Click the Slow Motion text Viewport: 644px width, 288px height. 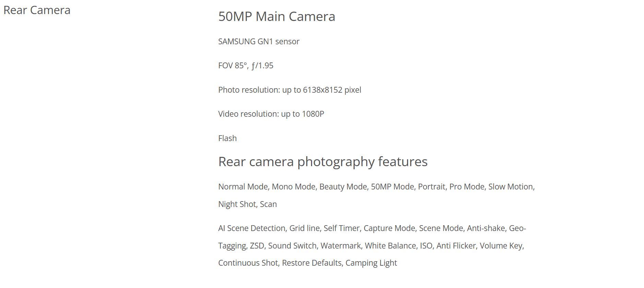click(x=511, y=187)
